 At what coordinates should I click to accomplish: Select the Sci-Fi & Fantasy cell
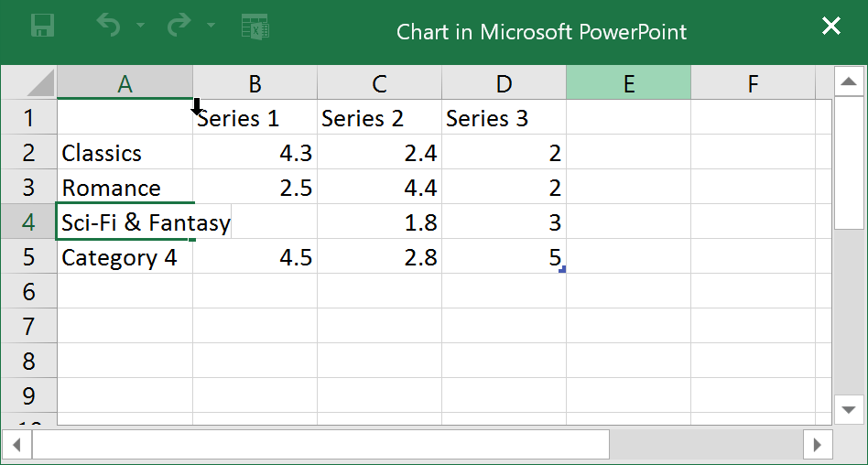click(x=125, y=222)
